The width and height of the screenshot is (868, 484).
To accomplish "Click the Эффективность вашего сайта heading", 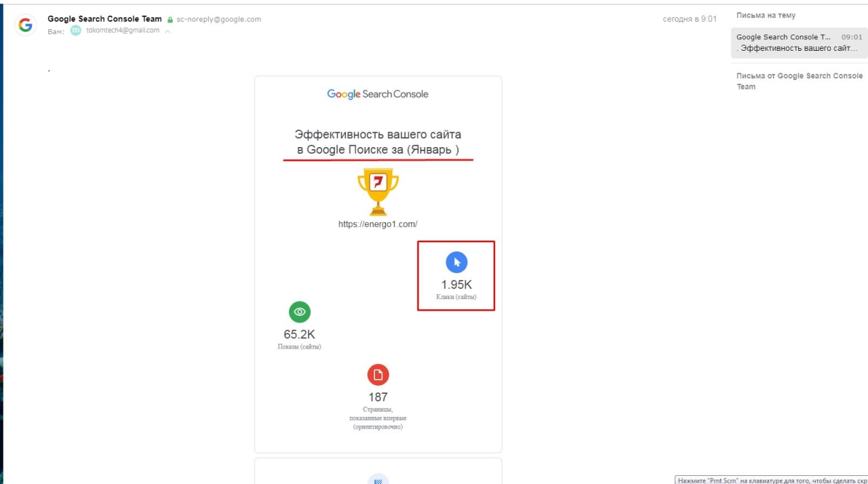I will tap(378, 142).
